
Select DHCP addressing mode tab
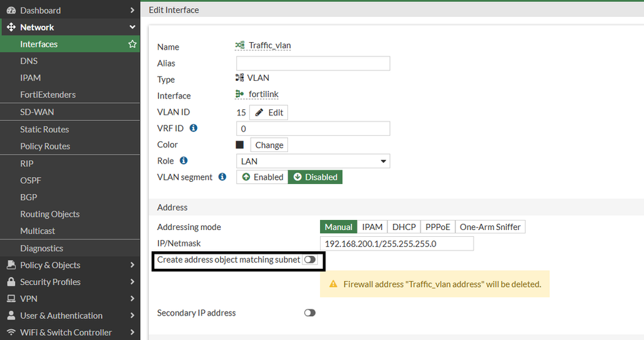pyautogui.click(x=404, y=227)
